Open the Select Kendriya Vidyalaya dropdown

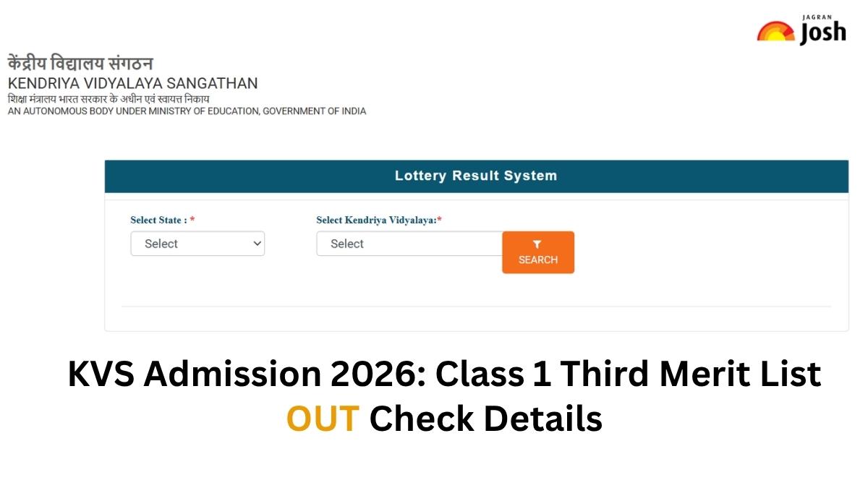pyautogui.click(x=409, y=244)
